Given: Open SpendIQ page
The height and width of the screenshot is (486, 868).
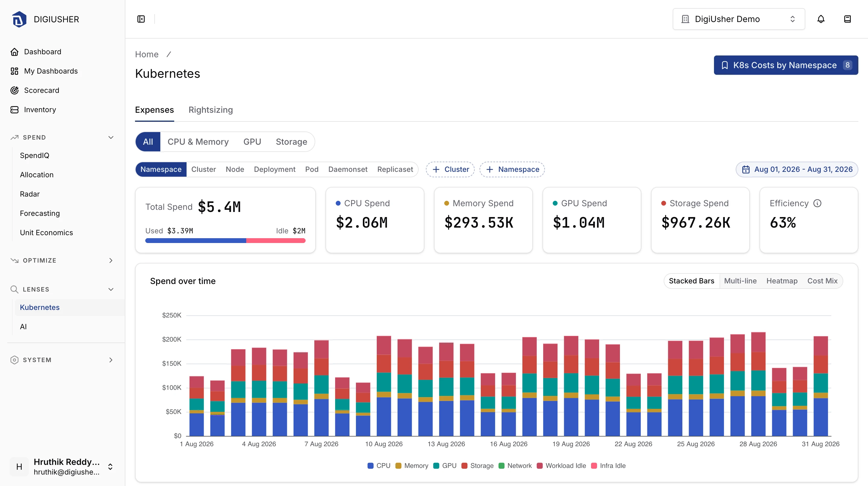Looking at the screenshot, I should (x=34, y=155).
